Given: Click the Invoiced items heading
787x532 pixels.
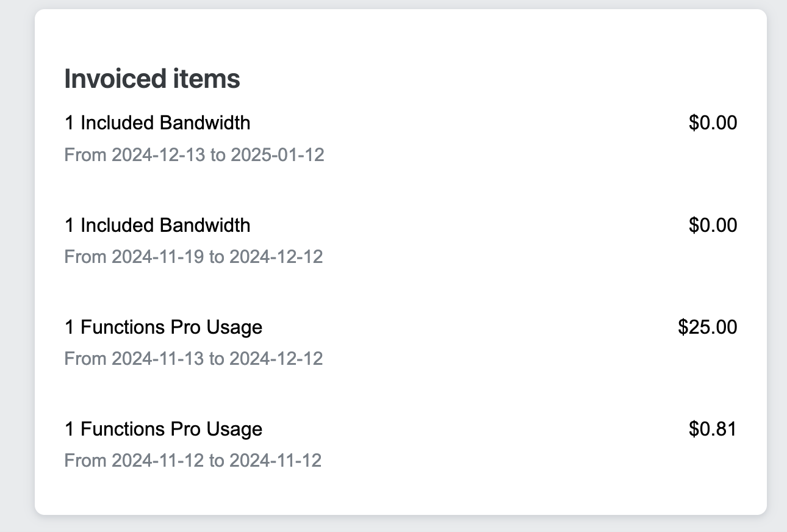Looking at the screenshot, I should [152, 79].
